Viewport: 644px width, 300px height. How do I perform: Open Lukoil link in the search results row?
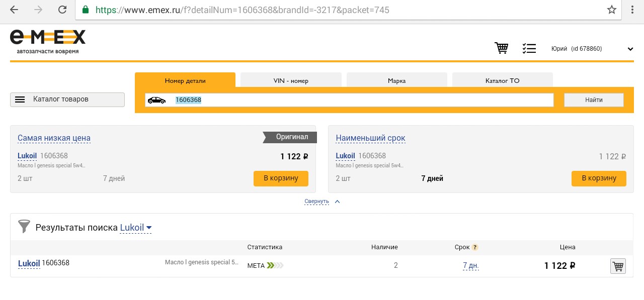coord(29,263)
